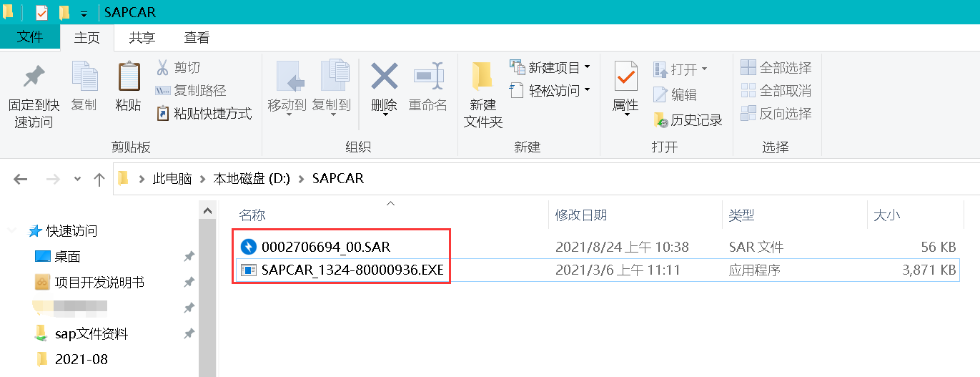Click Paste shortcut (粘贴快捷方式)
980x377 pixels.
pyautogui.click(x=204, y=113)
